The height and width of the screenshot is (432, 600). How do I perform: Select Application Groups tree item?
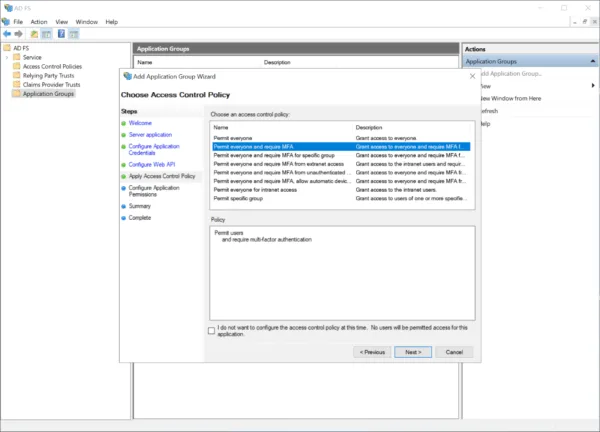coord(48,94)
